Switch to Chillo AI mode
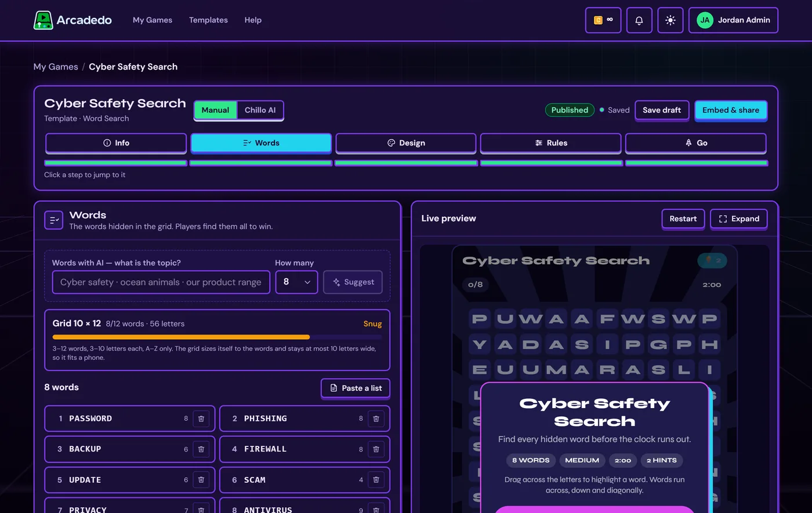 [260, 110]
